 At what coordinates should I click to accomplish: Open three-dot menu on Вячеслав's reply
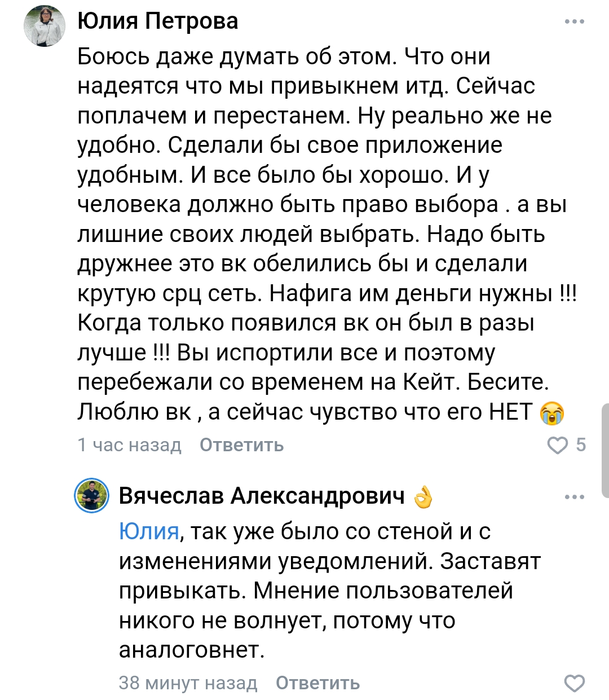point(575,497)
